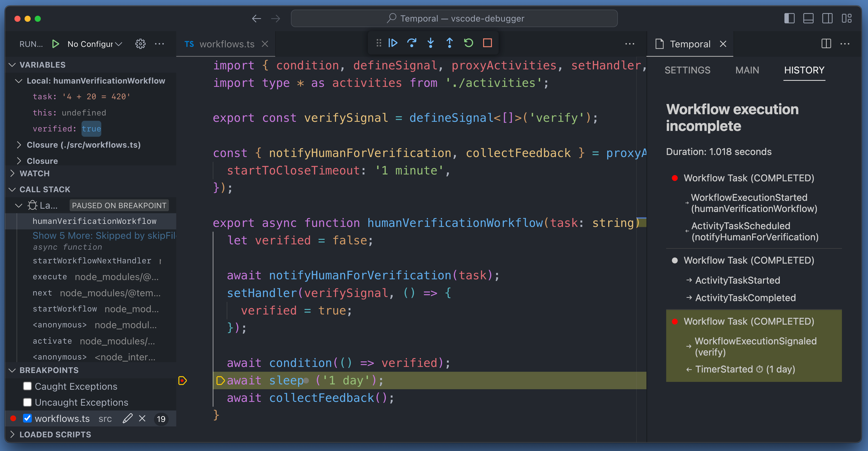Screen dimensions: 868x451
Task: Go back with the navigation arrow
Action: coord(257,18)
